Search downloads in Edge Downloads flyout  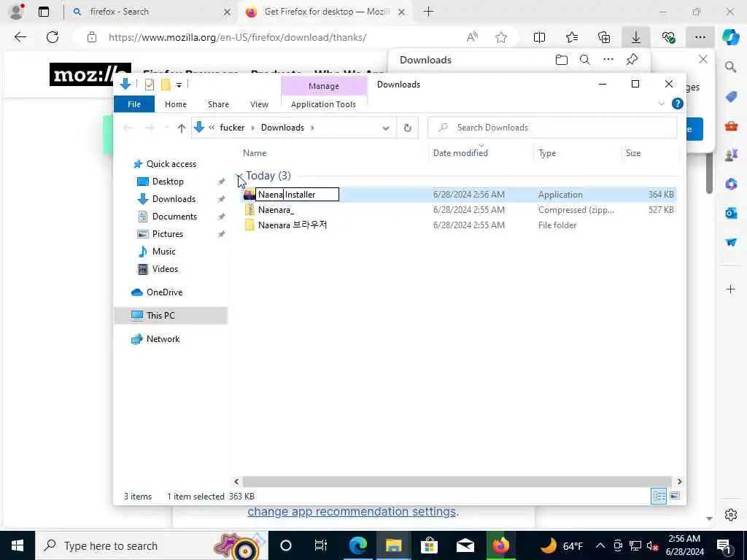pos(585,60)
